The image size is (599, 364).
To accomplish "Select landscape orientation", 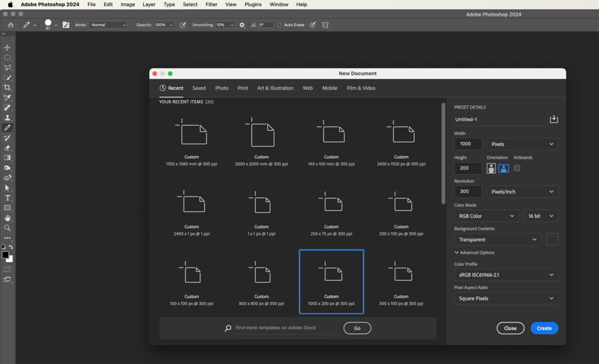I will [503, 168].
